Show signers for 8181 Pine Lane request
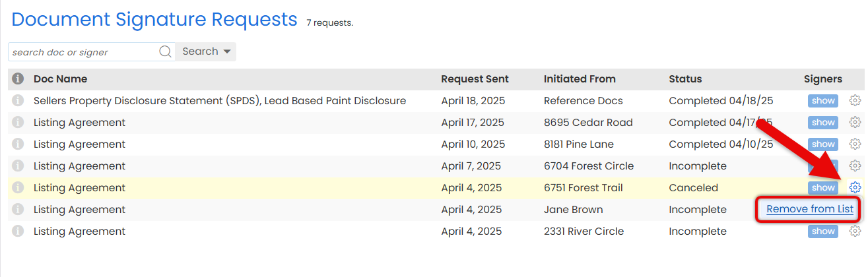The height and width of the screenshot is (277, 868). 823,144
